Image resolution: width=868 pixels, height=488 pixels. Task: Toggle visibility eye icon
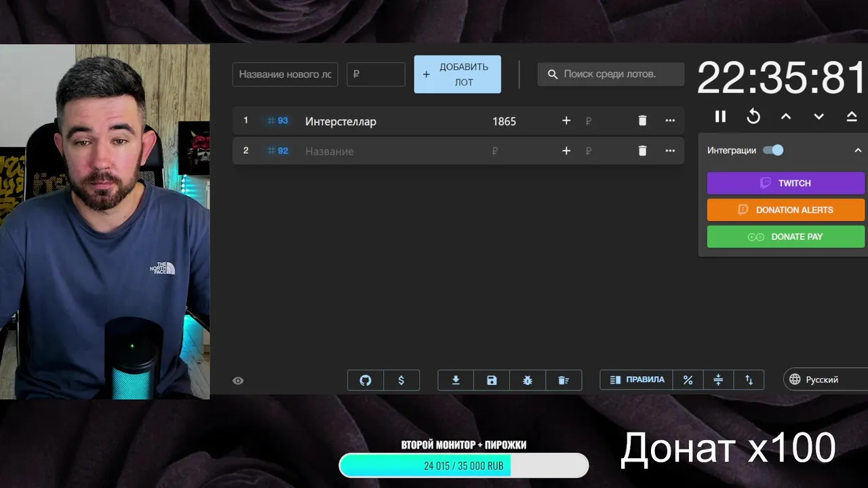coord(238,381)
